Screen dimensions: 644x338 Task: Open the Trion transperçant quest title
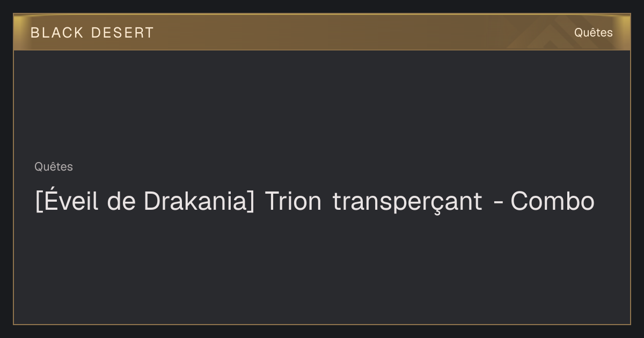[x=373, y=202]
